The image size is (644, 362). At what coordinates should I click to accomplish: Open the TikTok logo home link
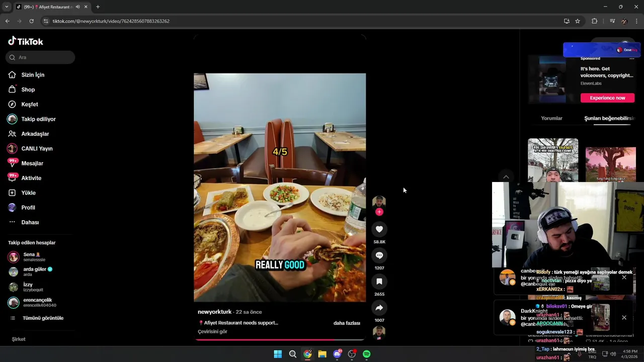[x=26, y=41]
